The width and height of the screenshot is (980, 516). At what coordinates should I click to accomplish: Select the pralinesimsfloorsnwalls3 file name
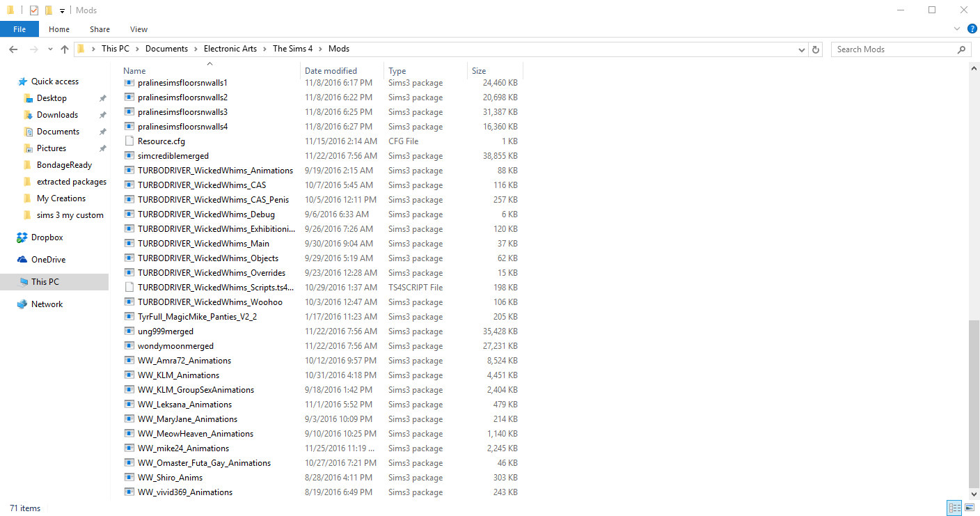[x=182, y=112]
